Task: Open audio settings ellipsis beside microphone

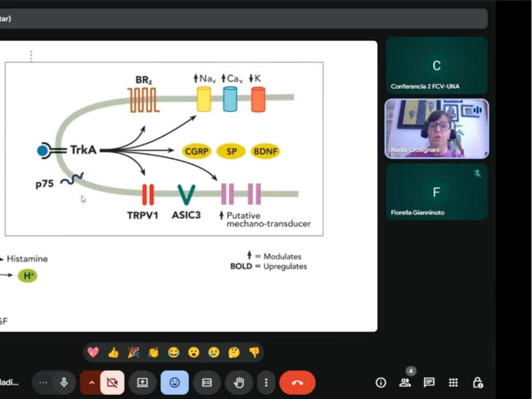Action: coord(43,383)
